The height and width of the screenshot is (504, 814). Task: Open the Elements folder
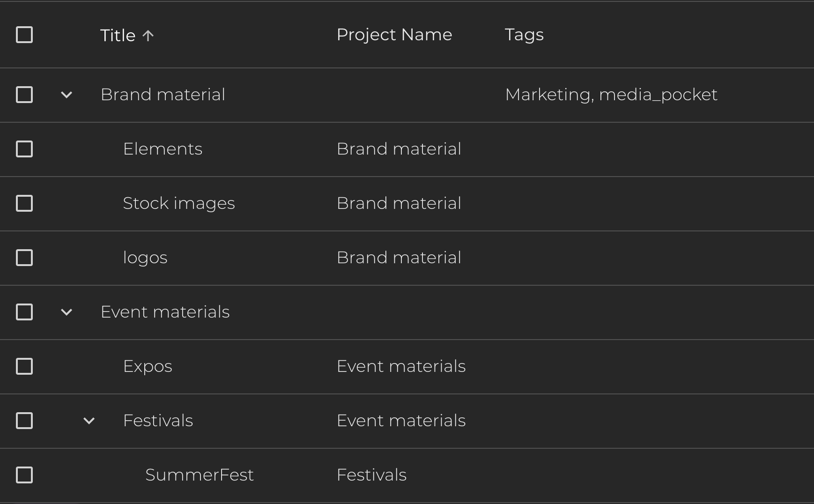(163, 149)
